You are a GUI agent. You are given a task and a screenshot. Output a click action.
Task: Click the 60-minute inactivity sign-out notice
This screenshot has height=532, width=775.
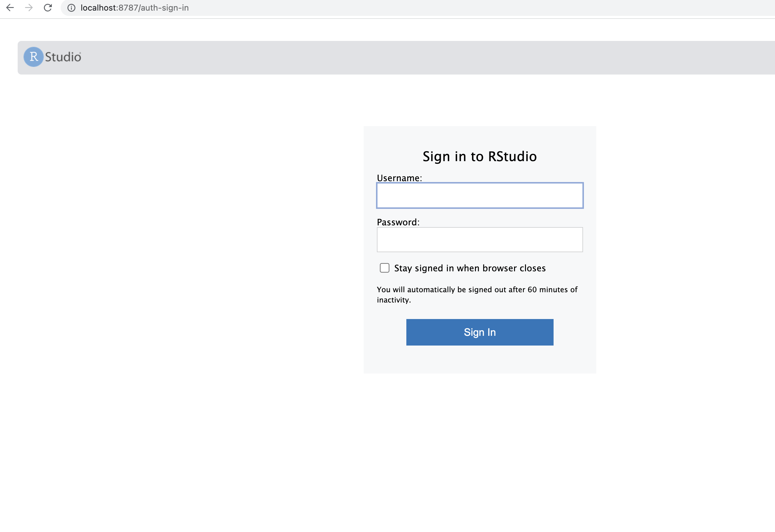pyautogui.click(x=477, y=295)
